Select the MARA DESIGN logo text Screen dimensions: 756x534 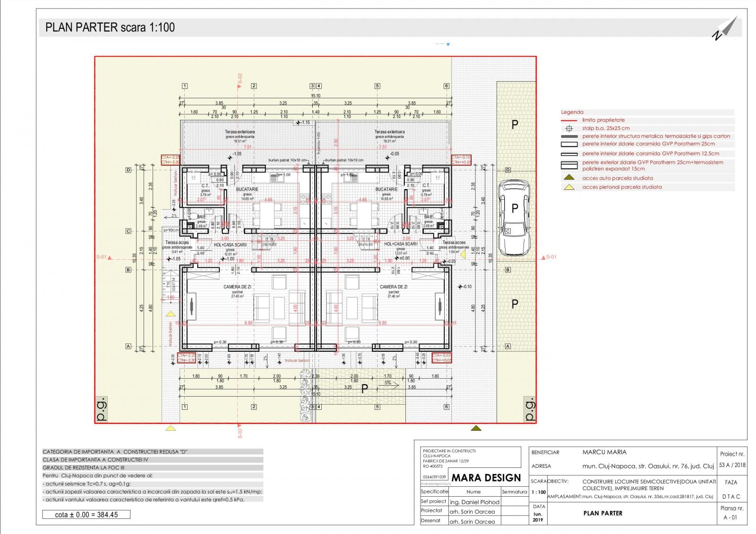[486, 478]
